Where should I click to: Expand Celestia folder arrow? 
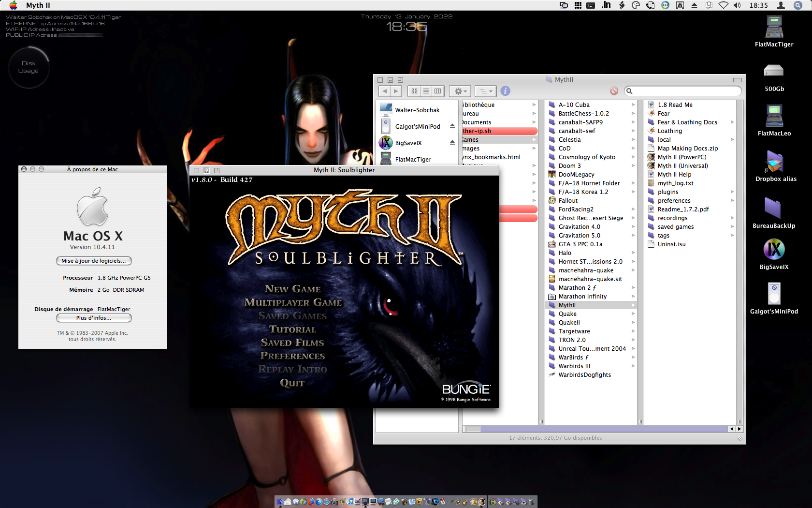(633, 140)
